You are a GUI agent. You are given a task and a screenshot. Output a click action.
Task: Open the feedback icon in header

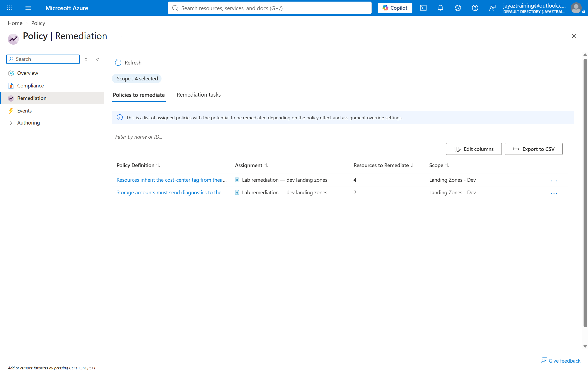492,8
